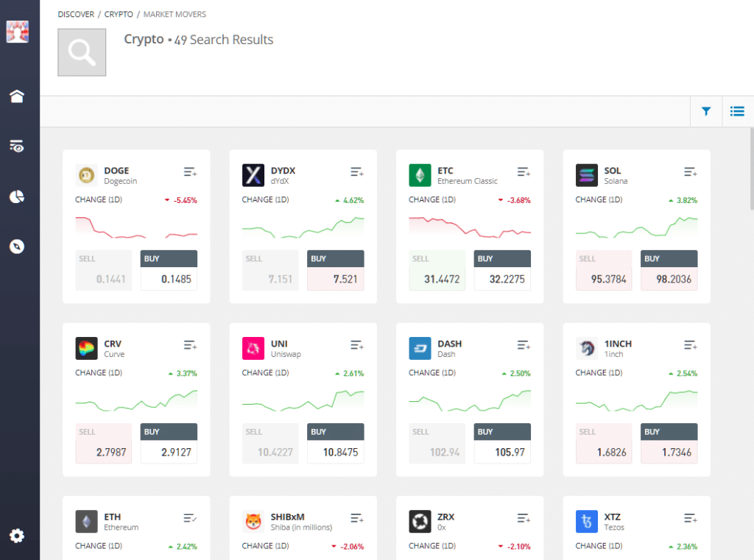Click MARKET MOVERS breadcrumb
Viewport: 754px width, 560px height.
click(175, 15)
